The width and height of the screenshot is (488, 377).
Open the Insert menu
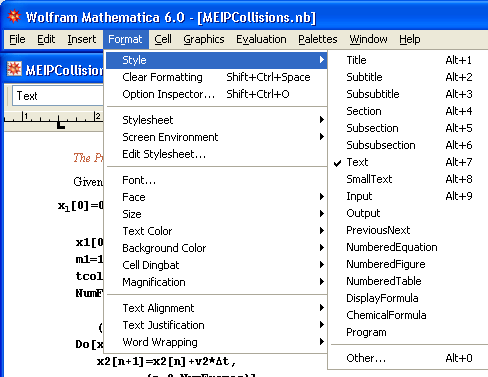(x=82, y=39)
